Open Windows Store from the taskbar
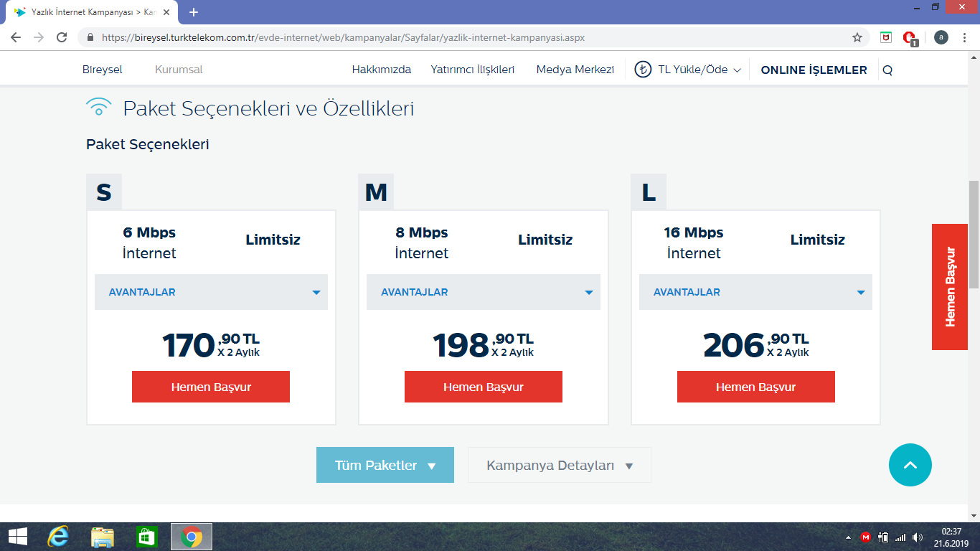Screen dimensions: 980x551 coord(146,536)
